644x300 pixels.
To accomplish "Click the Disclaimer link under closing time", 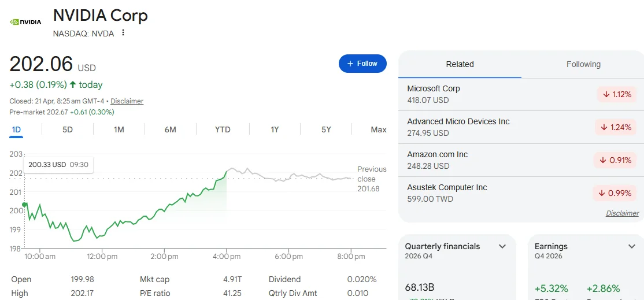I will (x=127, y=101).
